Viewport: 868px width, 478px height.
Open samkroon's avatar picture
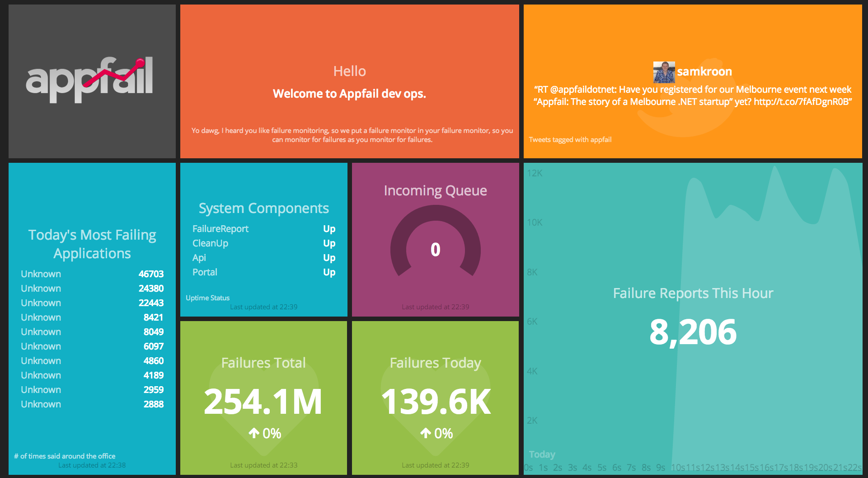[664, 72]
